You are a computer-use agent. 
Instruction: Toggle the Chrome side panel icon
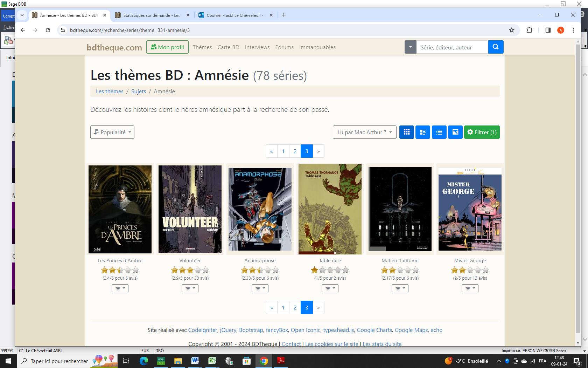point(548,30)
